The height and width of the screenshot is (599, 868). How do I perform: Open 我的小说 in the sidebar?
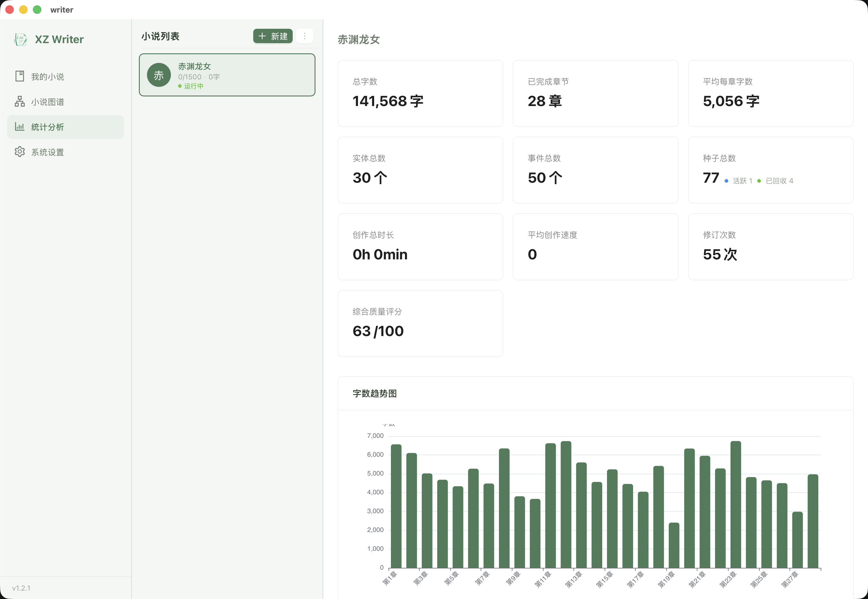pos(65,77)
